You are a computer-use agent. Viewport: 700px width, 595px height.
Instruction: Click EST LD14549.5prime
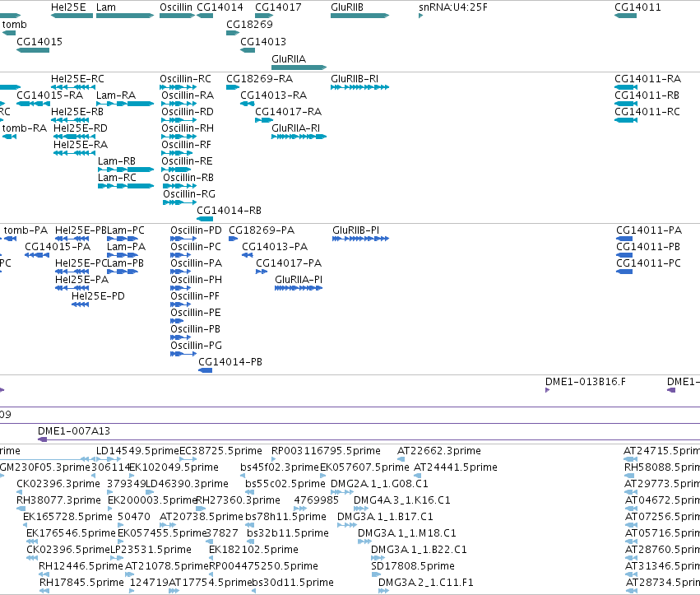(137, 451)
